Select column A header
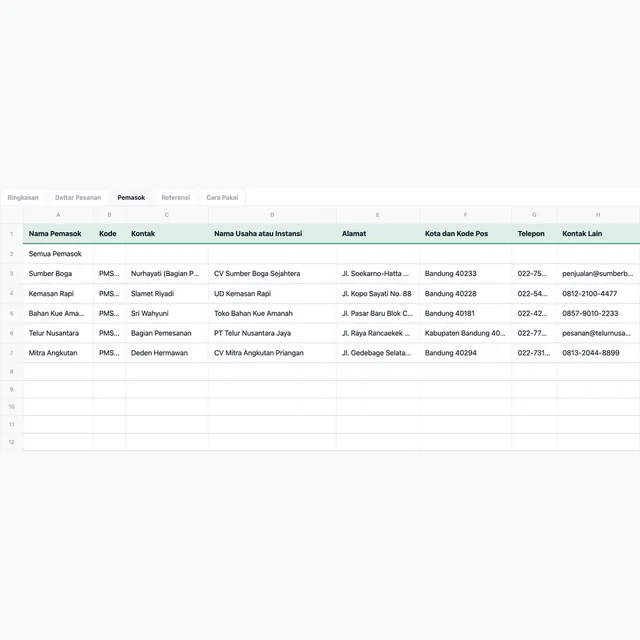This screenshot has height=640, width=640. coord(58,215)
